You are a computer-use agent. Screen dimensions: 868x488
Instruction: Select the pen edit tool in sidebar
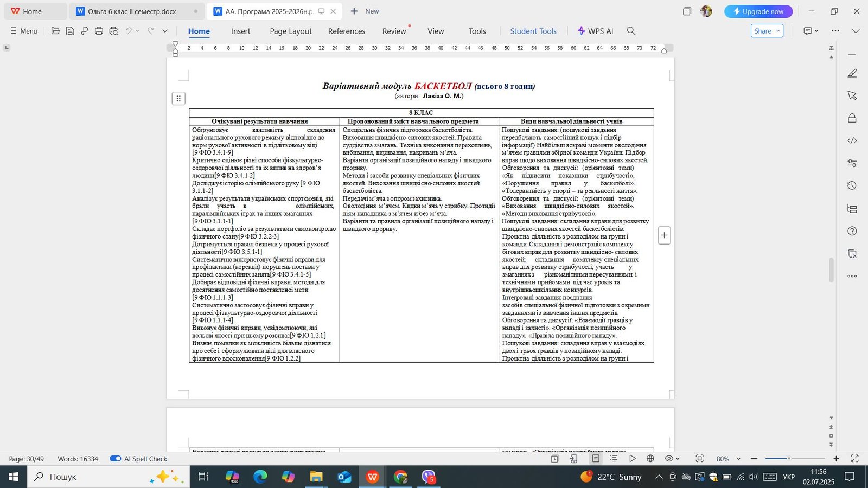(x=852, y=73)
